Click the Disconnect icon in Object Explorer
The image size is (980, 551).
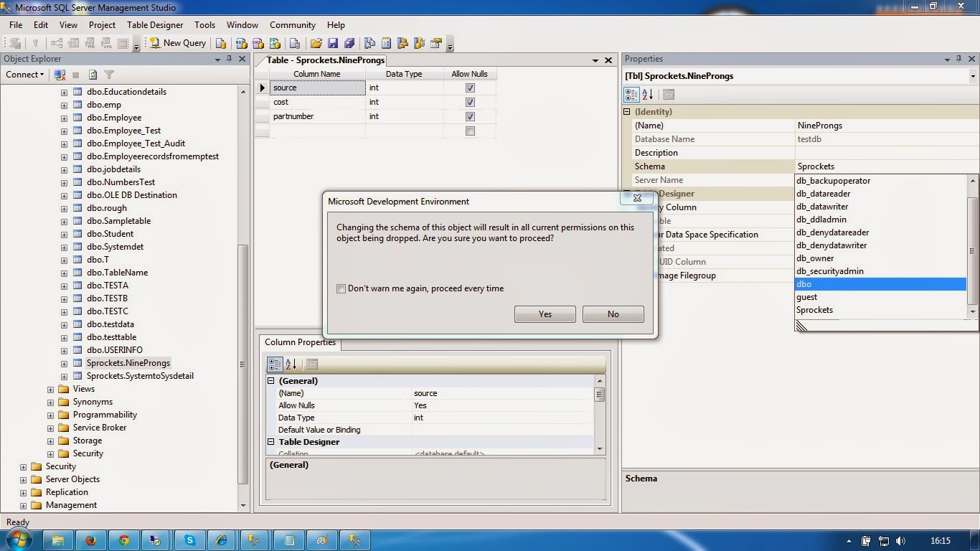[x=60, y=75]
